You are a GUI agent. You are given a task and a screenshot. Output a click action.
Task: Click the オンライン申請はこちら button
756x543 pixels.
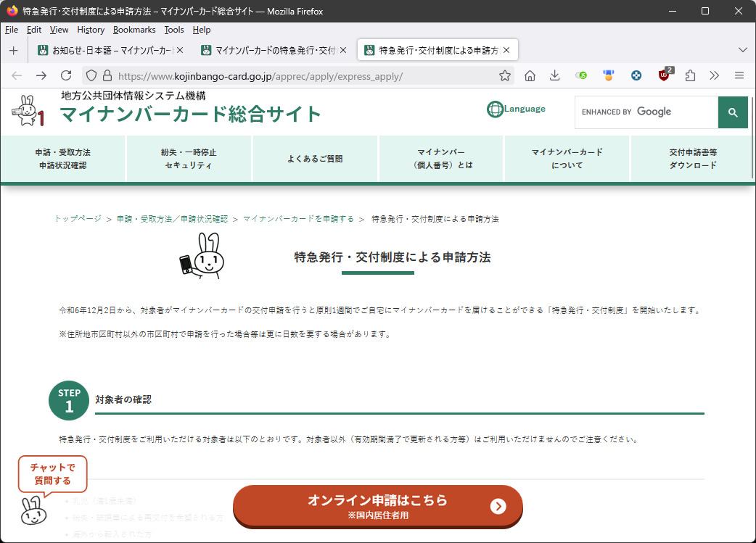[x=377, y=505]
